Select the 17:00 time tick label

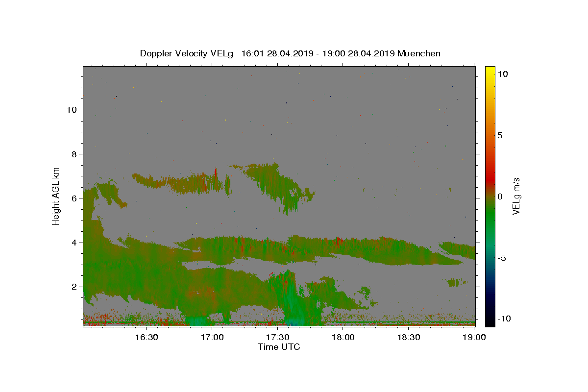[212, 338]
